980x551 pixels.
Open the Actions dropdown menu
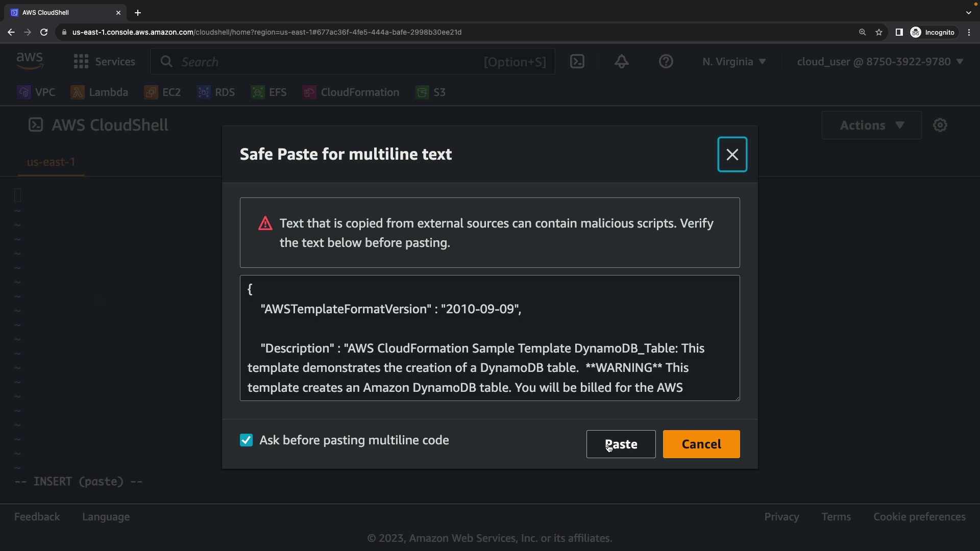click(x=871, y=126)
